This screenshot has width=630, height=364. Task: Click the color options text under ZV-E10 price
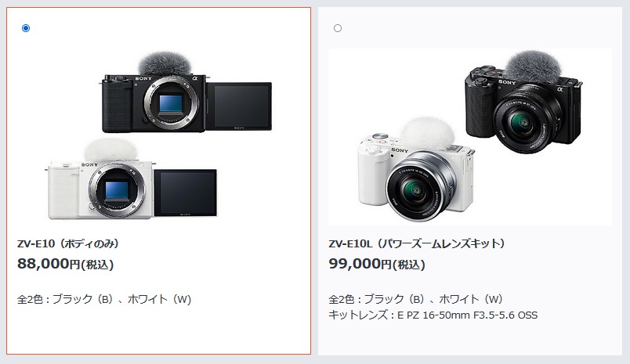point(104,299)
